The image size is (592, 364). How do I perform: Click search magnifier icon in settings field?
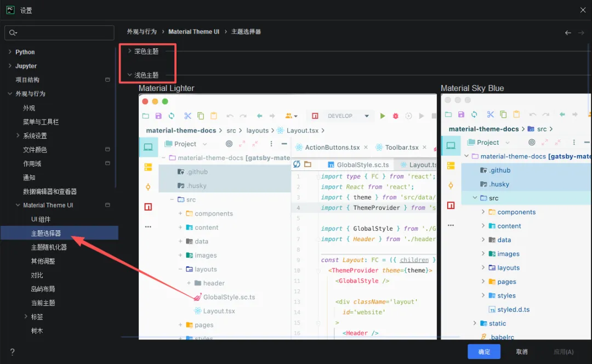tap(13, 33)
